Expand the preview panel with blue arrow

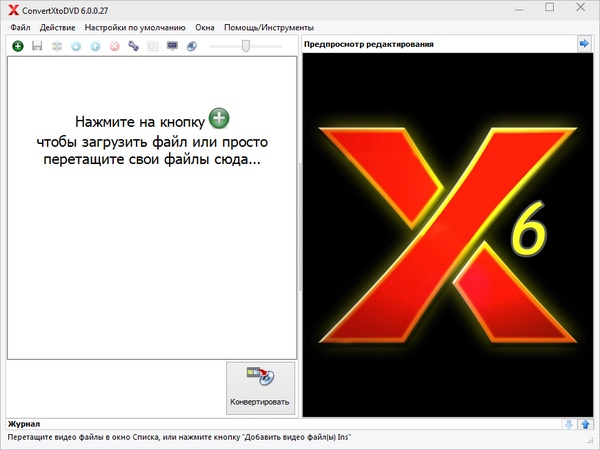[584, 44]
